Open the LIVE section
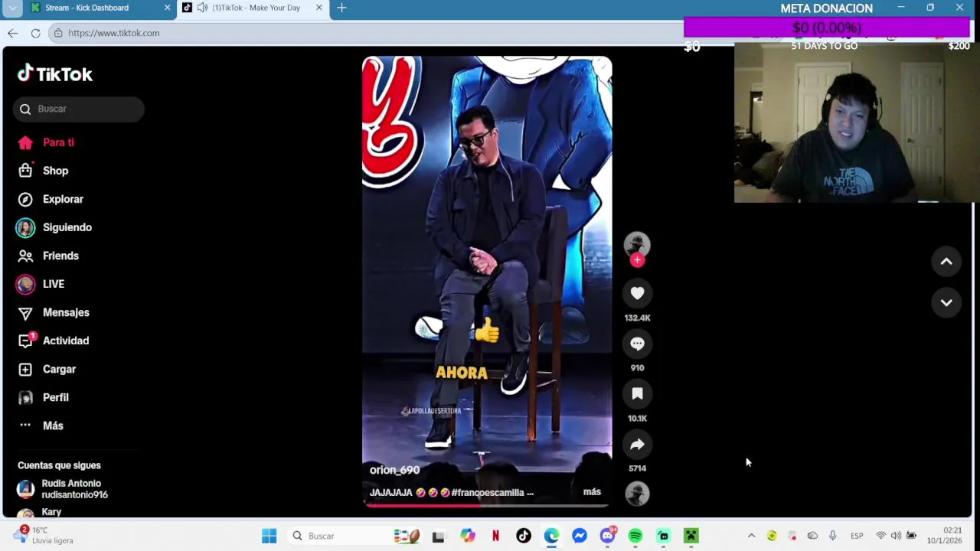Image resolution: width=980 pixels, height=551 pixels. (x=41, y=284)
